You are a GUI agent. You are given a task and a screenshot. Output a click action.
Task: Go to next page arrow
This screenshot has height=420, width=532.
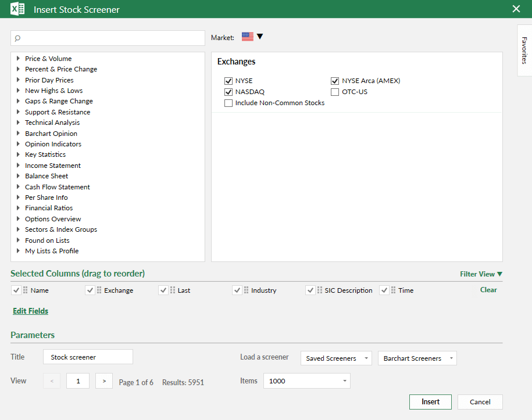103,381
